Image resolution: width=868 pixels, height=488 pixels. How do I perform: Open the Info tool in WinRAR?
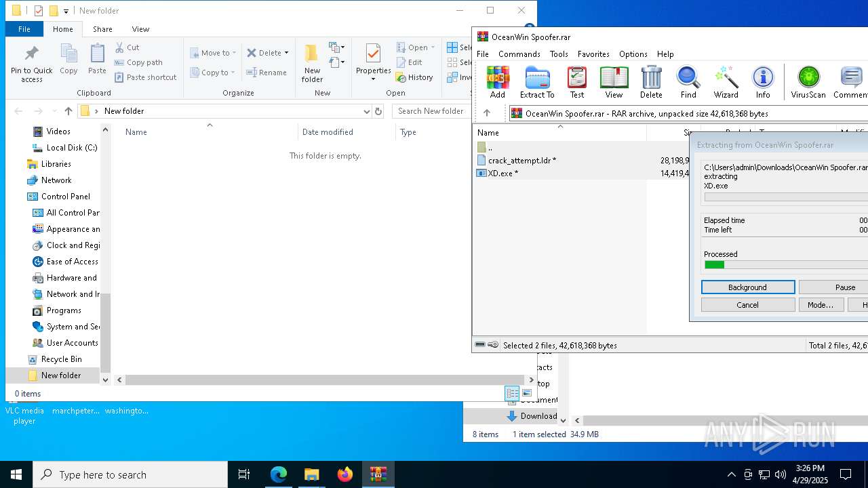tap(763, 82)
